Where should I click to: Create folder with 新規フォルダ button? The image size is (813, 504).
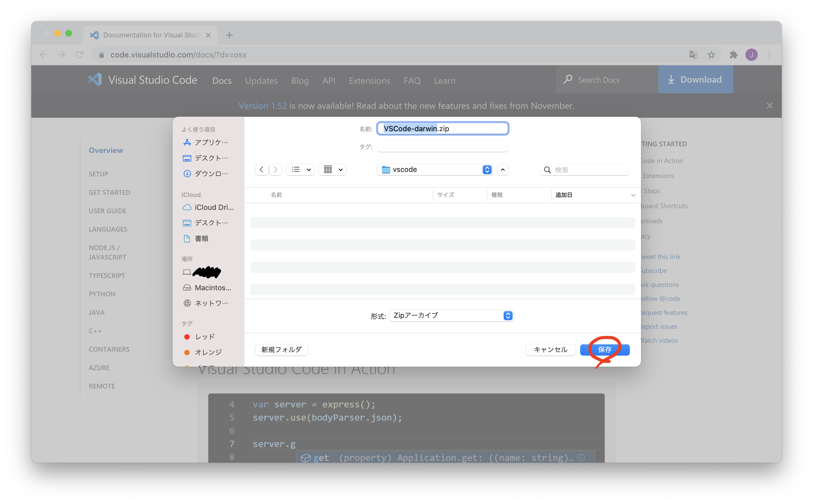(x=281, y=350)
